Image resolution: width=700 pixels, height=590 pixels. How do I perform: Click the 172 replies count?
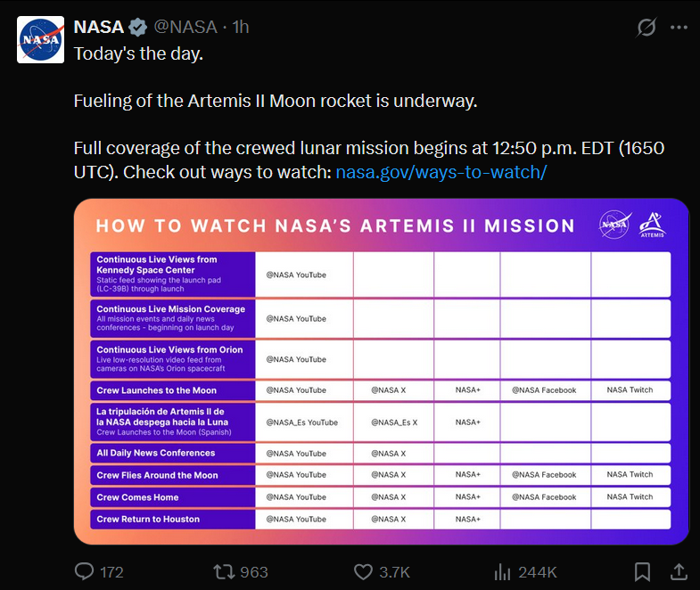tap(111, 571)
